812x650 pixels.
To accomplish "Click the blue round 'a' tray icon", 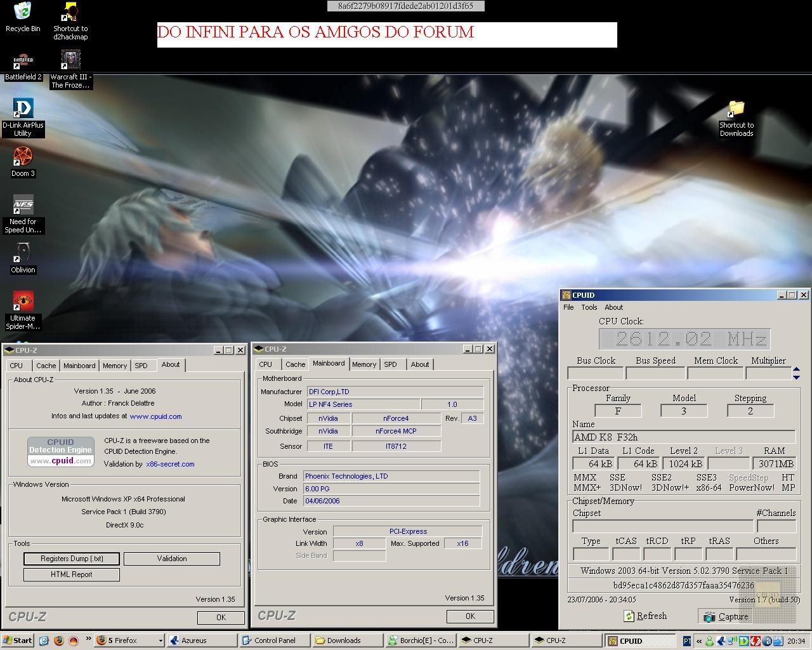I will (x=766, y=641).
